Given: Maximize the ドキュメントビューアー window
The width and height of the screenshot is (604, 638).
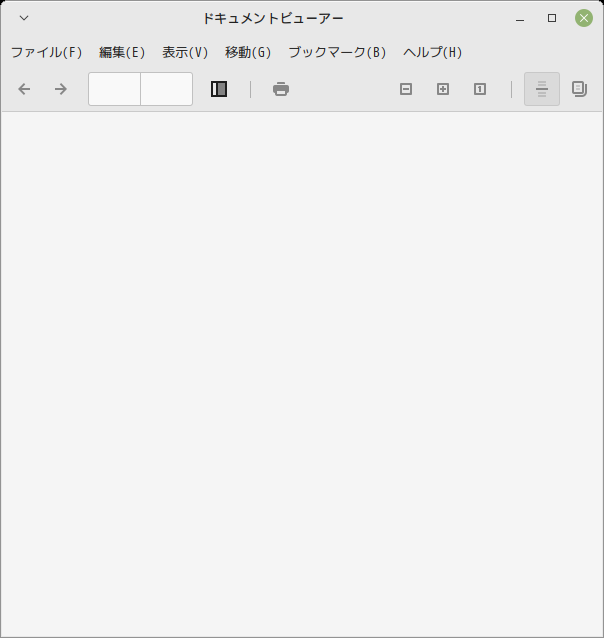Looking at the screenshot, I should [x=552, y=18].
